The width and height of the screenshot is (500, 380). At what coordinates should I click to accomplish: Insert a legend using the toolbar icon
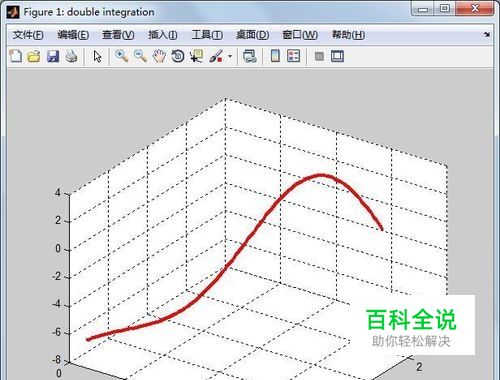(294, 56)
